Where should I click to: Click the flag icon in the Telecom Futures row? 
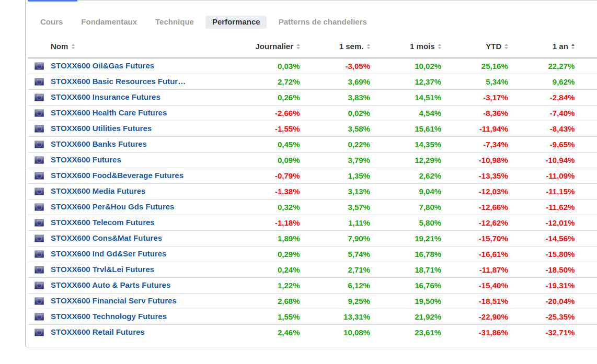point(39,222)
